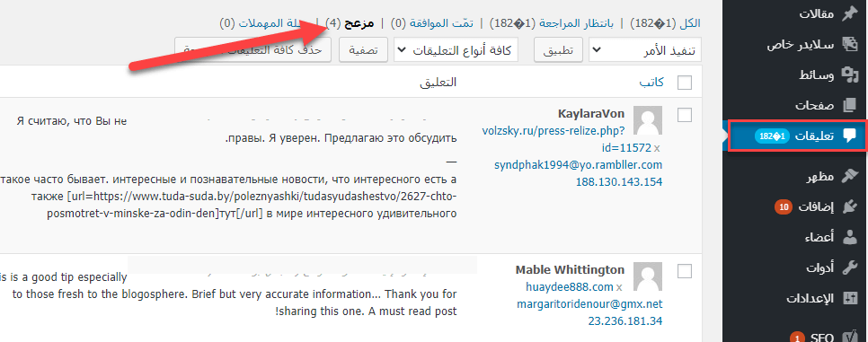Click the 188.130.143.154 IP address link

pos(619,181)
